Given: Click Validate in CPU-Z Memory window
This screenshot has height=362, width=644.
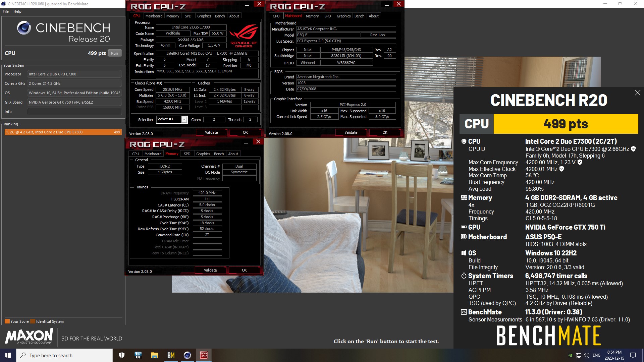Looking at the screenshot, I should pos(210,270).
